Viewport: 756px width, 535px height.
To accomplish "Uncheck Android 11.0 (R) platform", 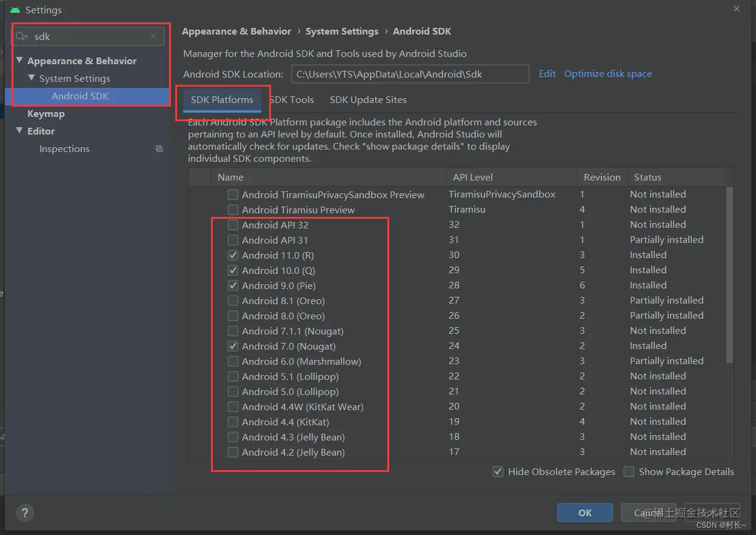I will 233,255.
